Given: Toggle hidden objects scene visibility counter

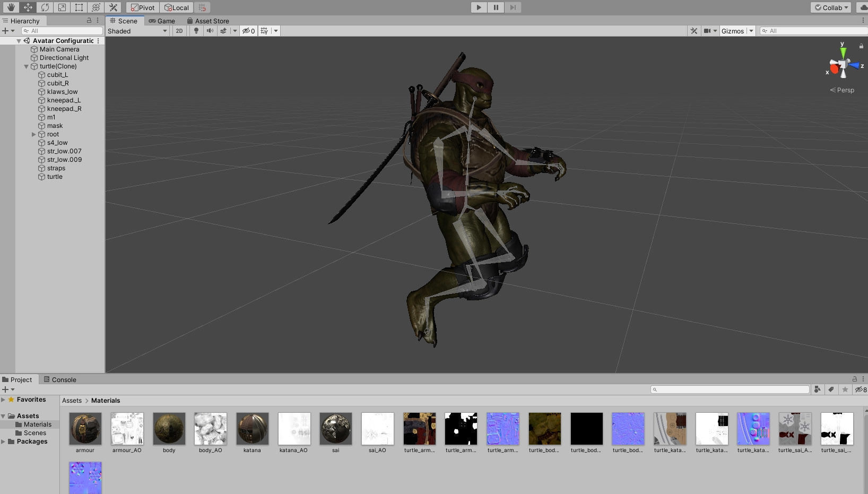Looking at the screenshot, I should [x=248, y=31].
